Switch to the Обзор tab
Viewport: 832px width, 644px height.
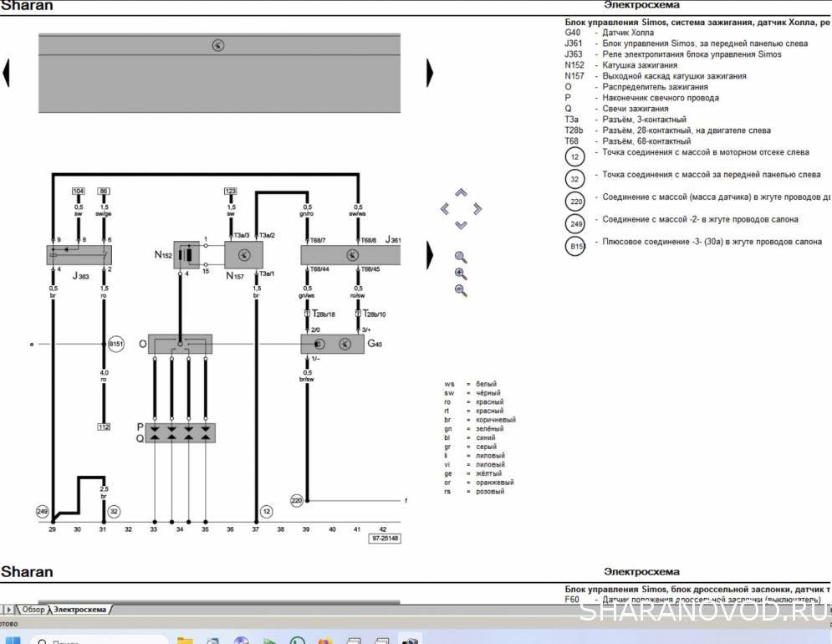coord(33,610)
